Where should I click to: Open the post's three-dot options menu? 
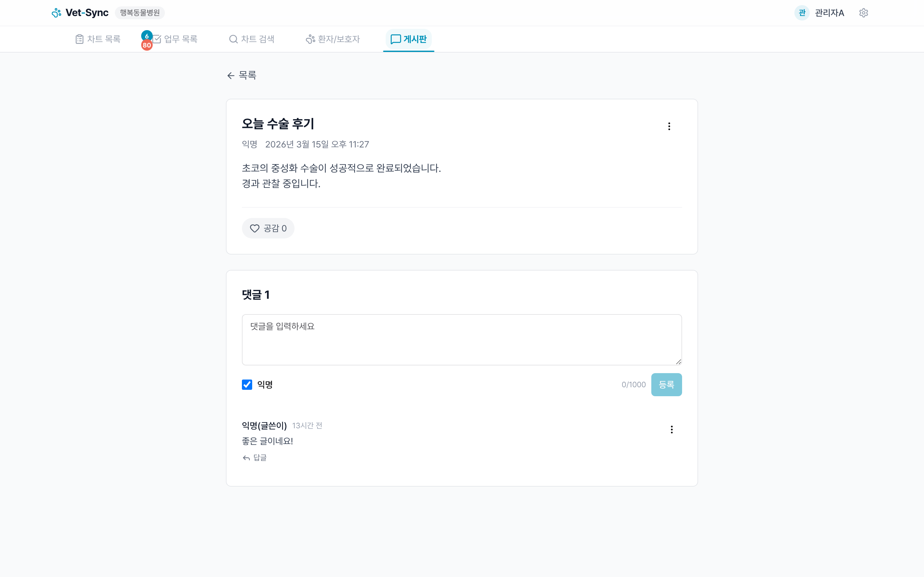669,126
